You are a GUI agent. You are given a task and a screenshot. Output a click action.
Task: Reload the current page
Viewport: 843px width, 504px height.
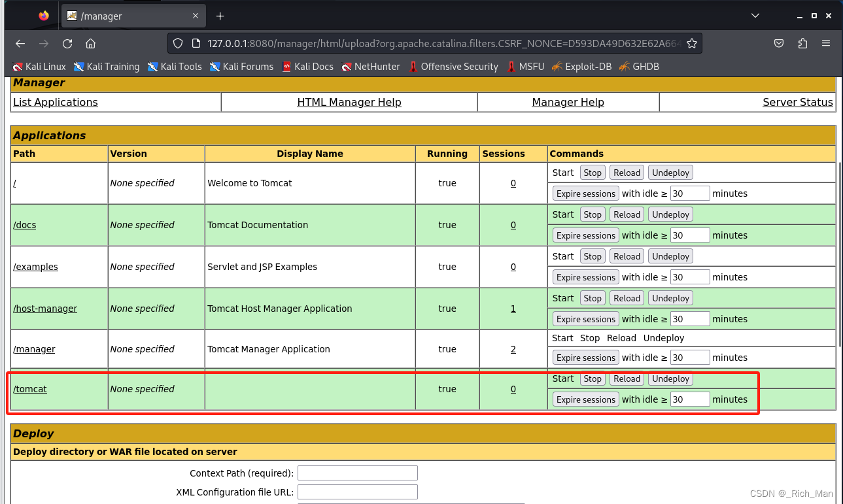67,43
